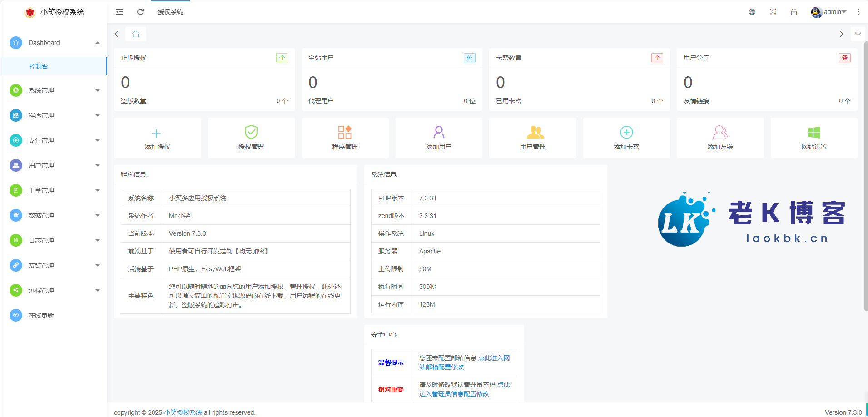Click the 添加用户 person shortcut
Image resolution: width=868 pixels, height=417 pixels.
(x=439, y=138)
